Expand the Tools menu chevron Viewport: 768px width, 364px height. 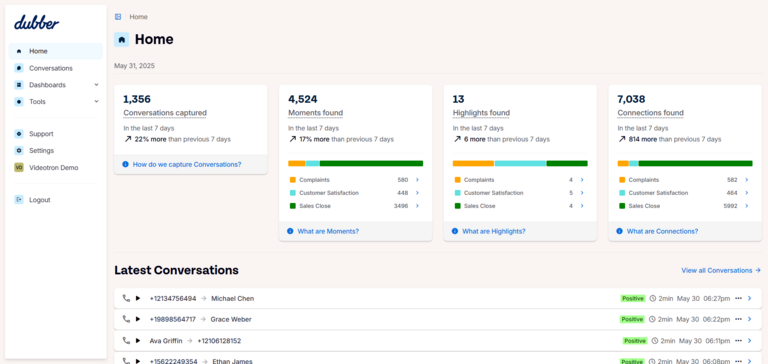click(x=96, y=101)
